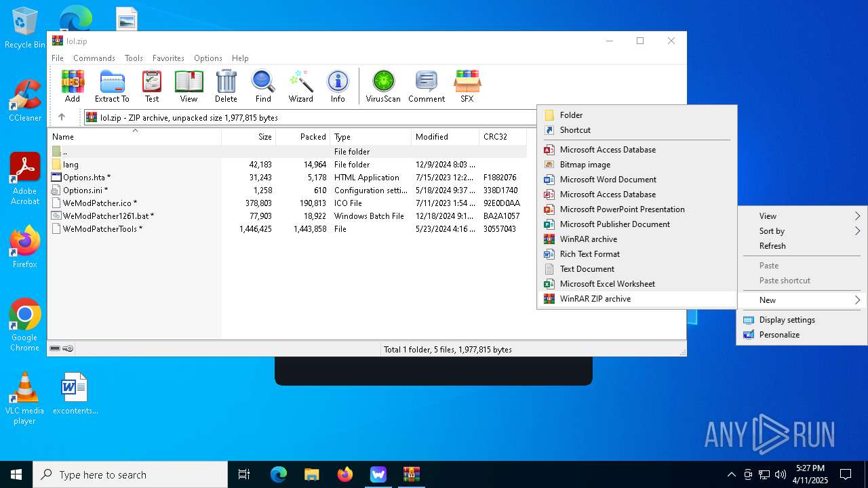Add a Comment to the archive
The image size is (868, 488).
coord(427,86)
